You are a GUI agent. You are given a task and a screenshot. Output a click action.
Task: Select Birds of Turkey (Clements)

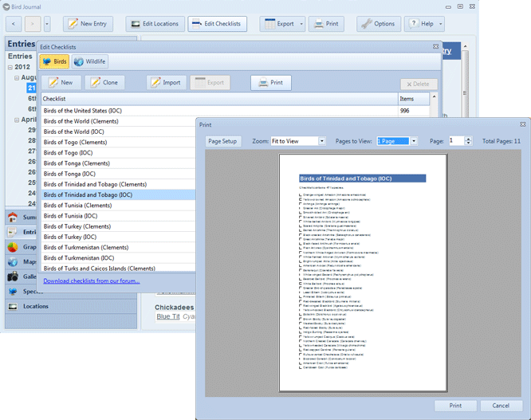coord(119,226)
